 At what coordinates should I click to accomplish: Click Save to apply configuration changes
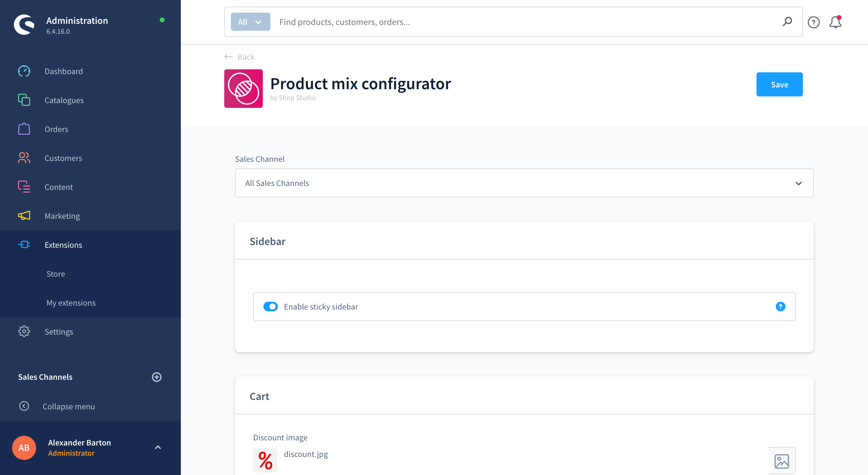(779, 84)
